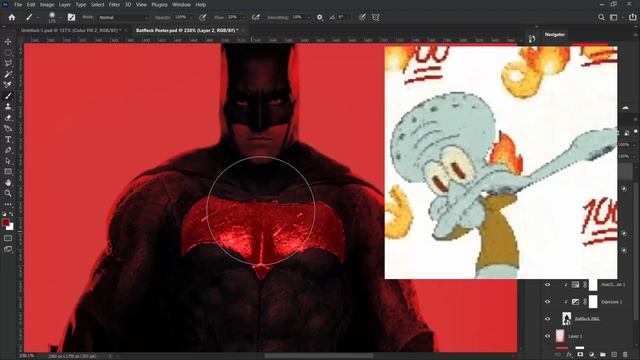Viewport: 640px width, 360px height.
Task: Open the Navigator panel tab
Action: (555, 34)
